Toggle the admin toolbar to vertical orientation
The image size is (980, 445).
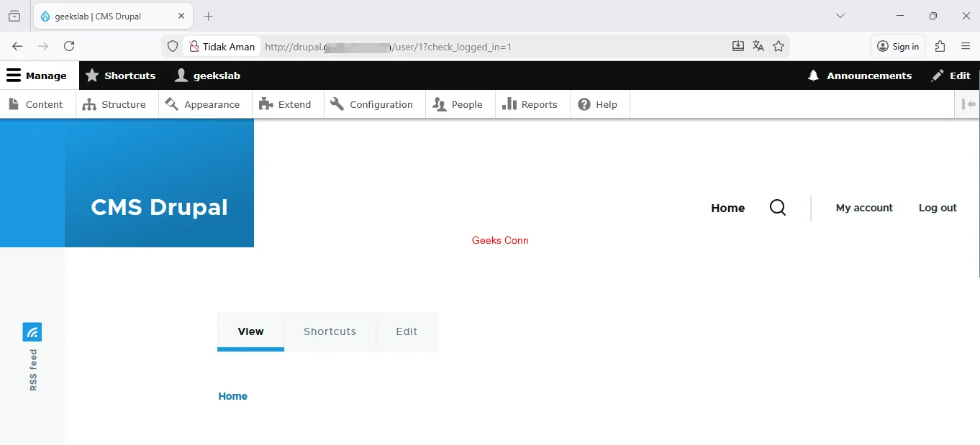(967, 104)
